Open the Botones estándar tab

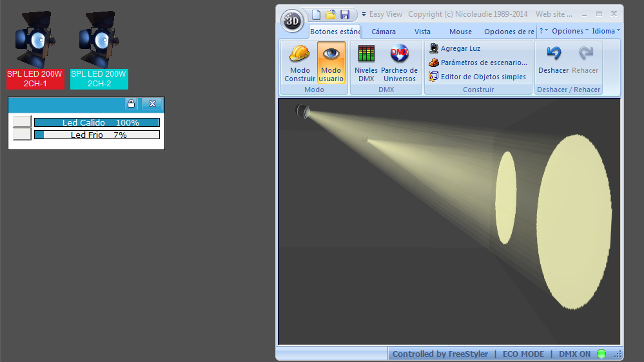tap(335, 32)
